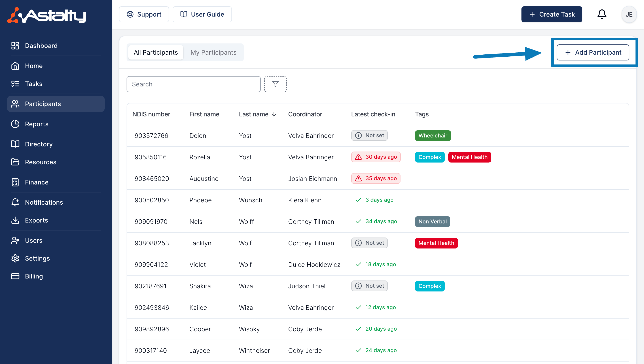Select the row for Phoebe Wunsch
Screen dimensions: 644x364
tap(377, 200)
